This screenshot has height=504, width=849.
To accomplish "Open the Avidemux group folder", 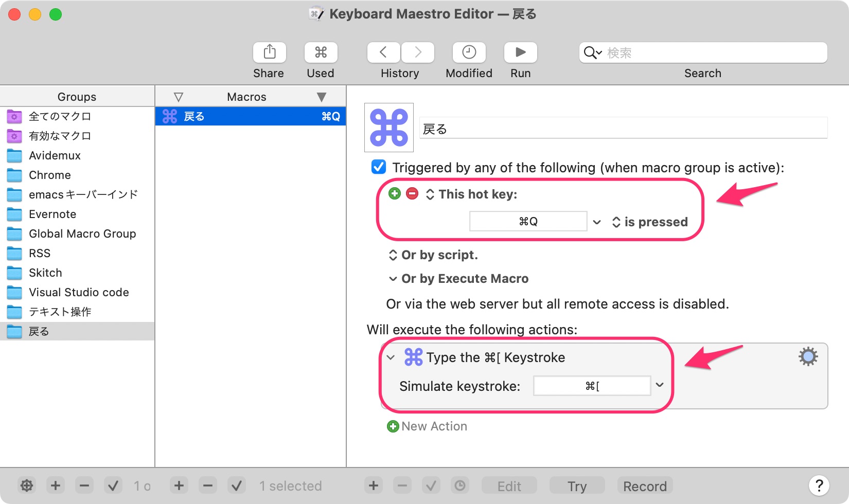I will pos(77,155).
